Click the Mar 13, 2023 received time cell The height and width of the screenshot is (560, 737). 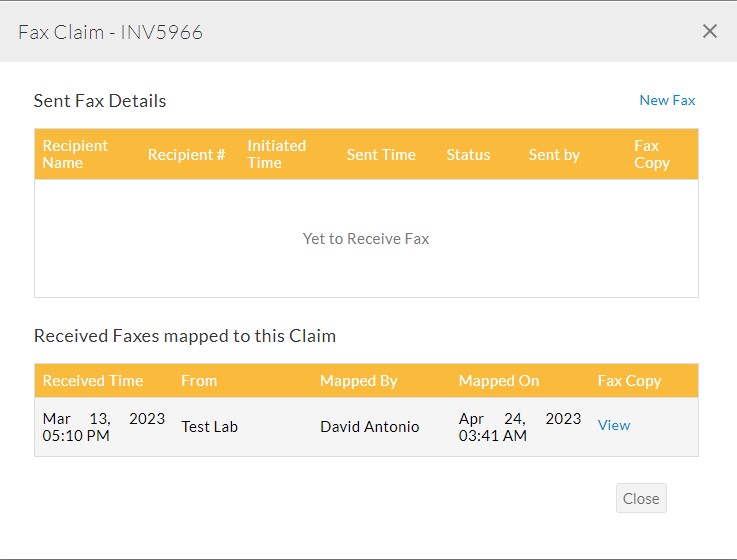pyautogui.click(x=103, y=427)
